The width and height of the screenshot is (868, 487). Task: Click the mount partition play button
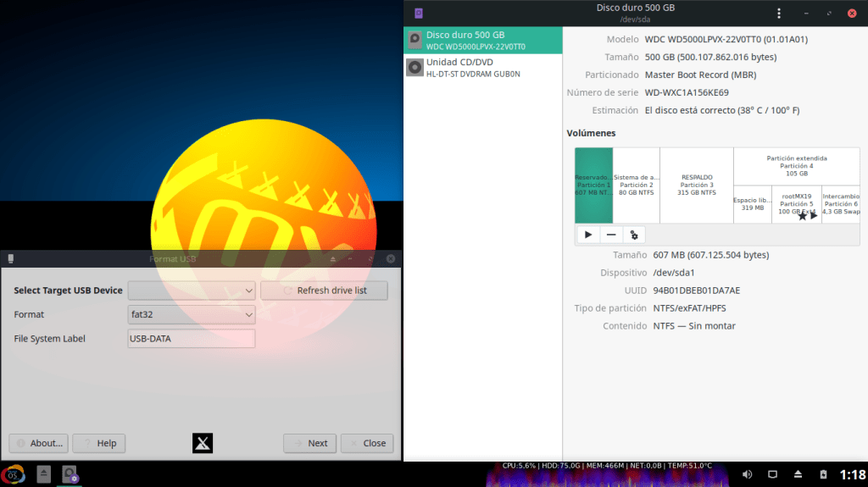[587, 235]
